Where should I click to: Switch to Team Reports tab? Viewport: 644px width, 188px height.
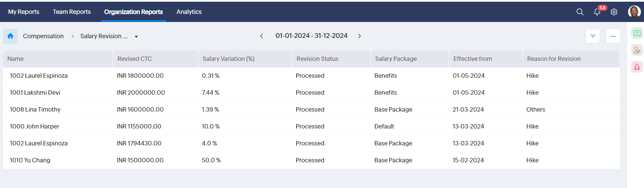pyautogui.click(x=72, y=12)
